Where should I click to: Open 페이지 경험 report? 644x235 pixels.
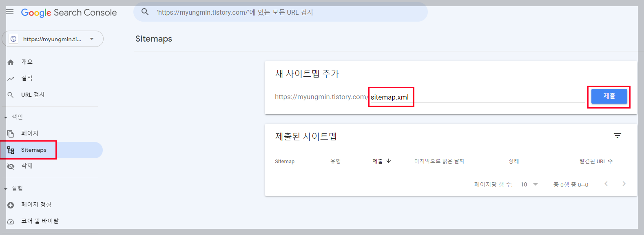36,205
